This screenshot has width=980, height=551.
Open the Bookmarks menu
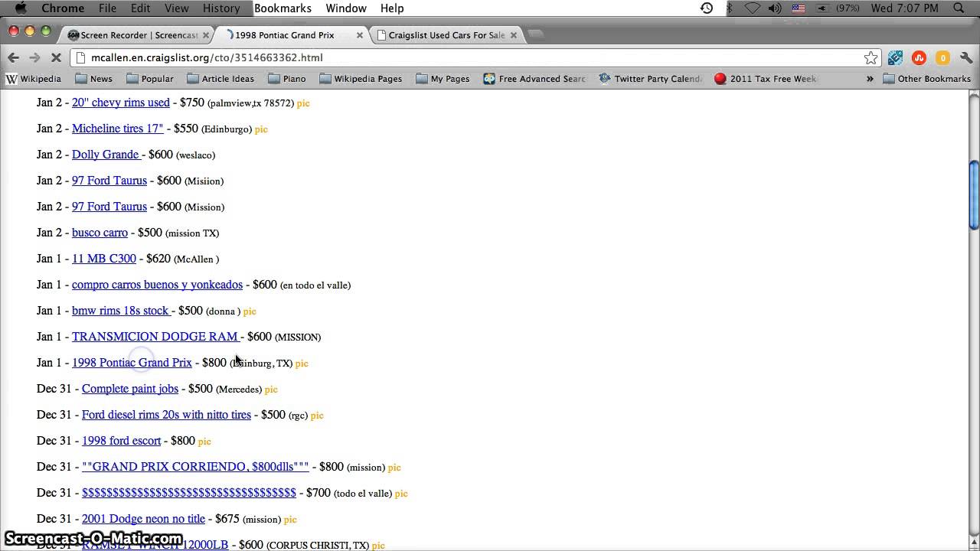tap(283, 8)
